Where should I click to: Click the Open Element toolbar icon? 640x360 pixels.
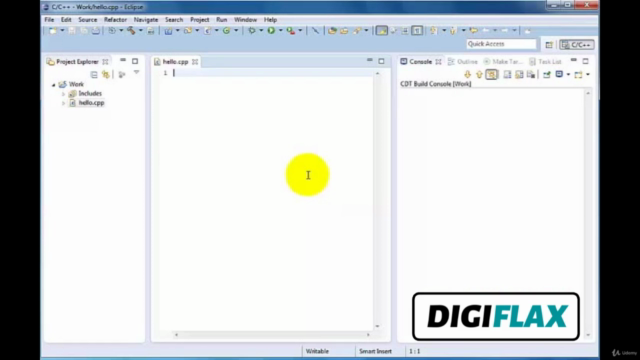click(x=332, y=31)
